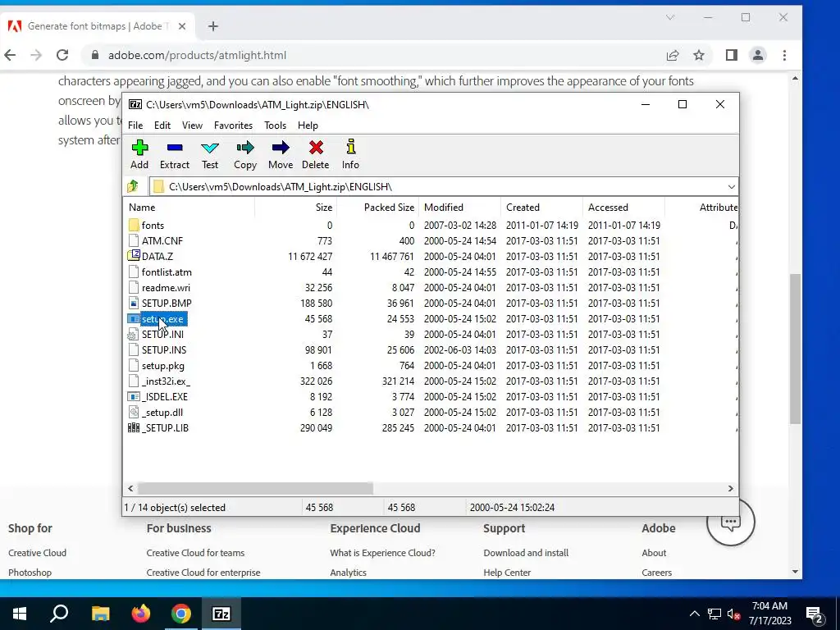Switch to the Generate font bitmaps tab
Image resolution: width=840 pixels, height=630 pixels.
point(97,26)
